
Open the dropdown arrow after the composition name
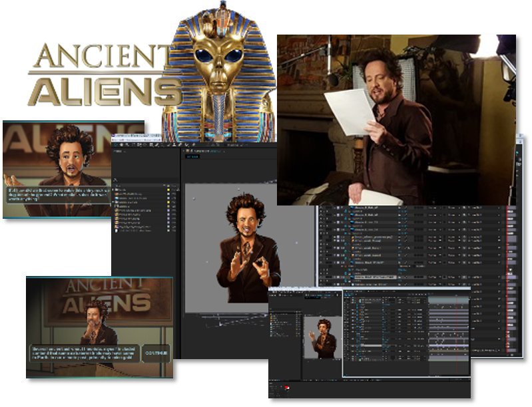[x=224, y=152]
